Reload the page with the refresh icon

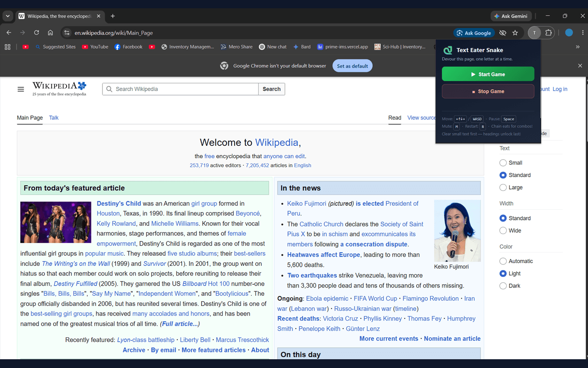coord(36,33)
